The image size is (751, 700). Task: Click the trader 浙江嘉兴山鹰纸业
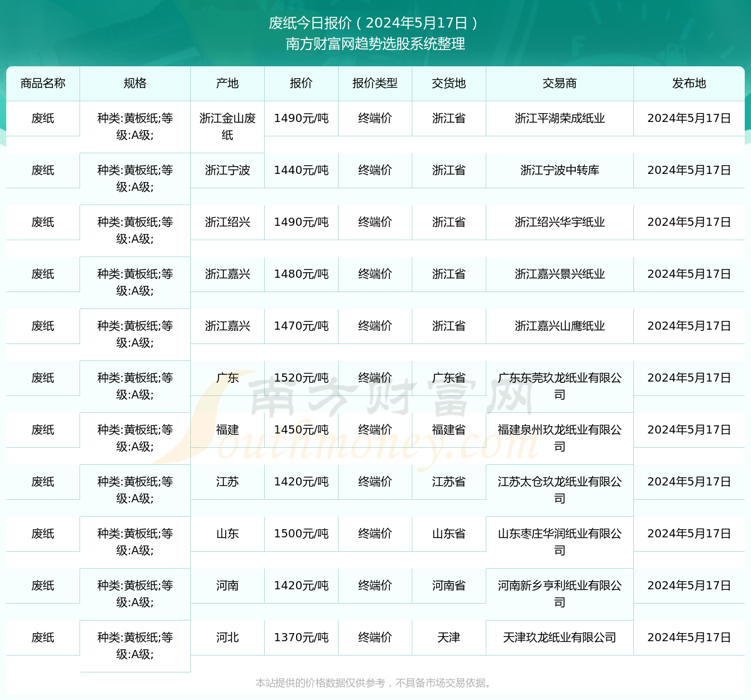(x=559, y=326)
